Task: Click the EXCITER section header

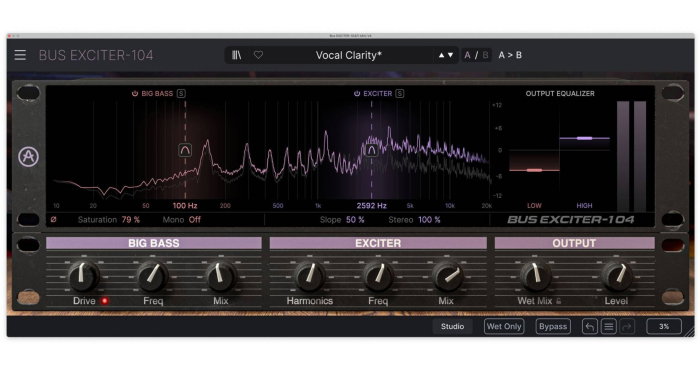Action: (x=378, y=243)
